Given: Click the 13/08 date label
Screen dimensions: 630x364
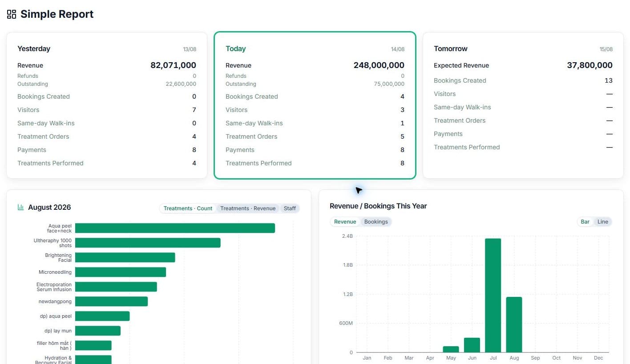Looking at the screenshot, I should point(190,49).
